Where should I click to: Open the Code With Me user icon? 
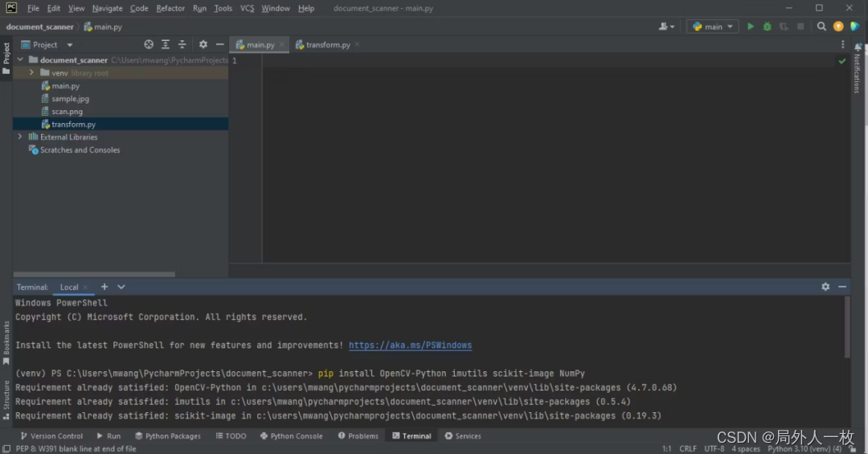[x=666, y=27]
